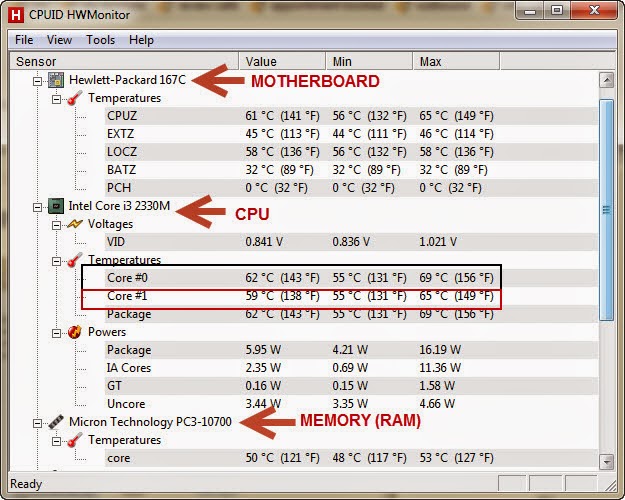
Task: Click the HWMonitor app icon in title bar
Action: click(x=16, y=15)
